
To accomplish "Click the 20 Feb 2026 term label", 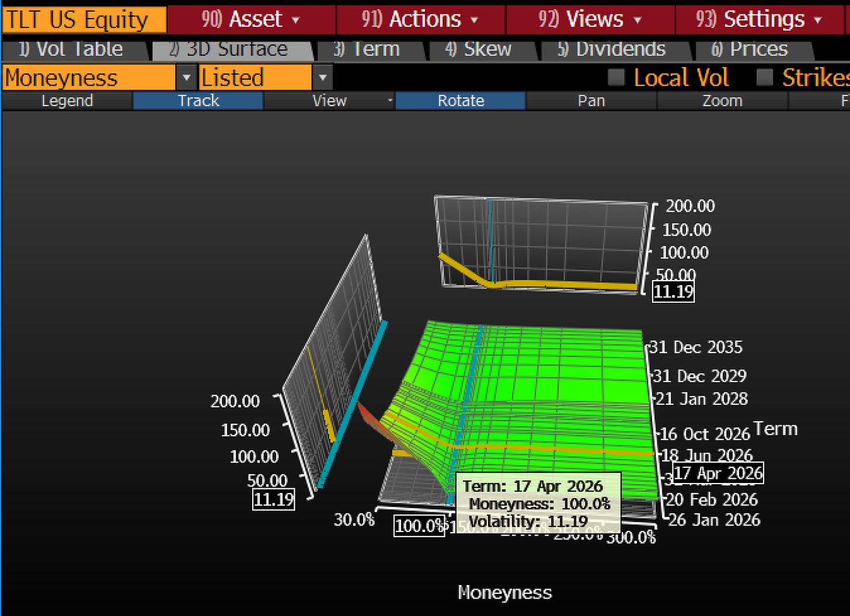I will coord(712,500).
